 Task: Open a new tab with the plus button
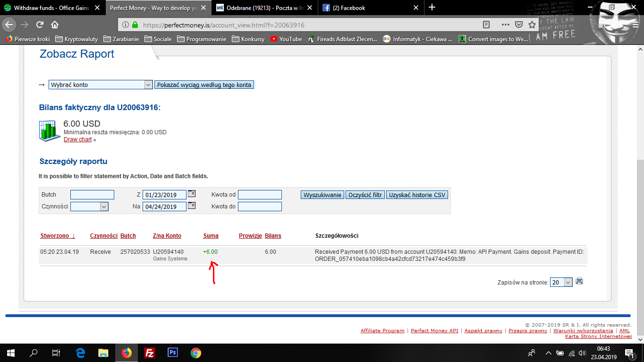click(x=432, y=7)
